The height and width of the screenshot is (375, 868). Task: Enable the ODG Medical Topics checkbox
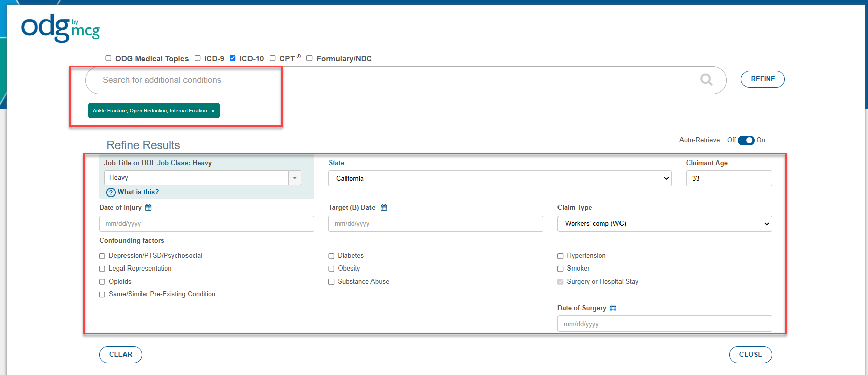click(x=108, y=58)
